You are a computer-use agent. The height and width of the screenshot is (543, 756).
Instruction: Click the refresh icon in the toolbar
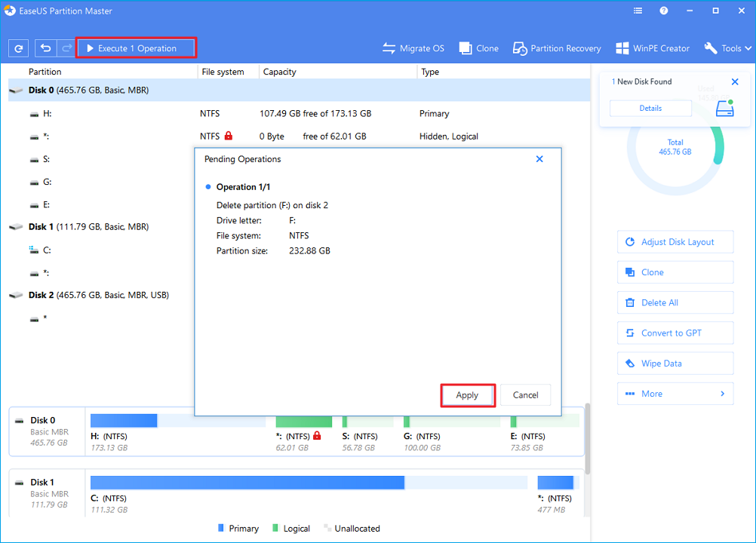point(19,48)
